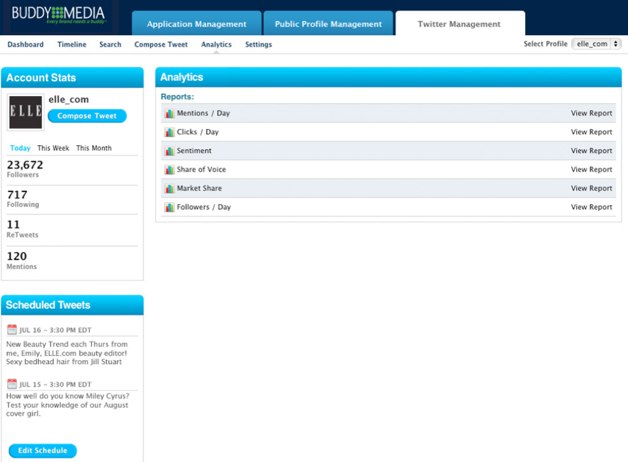Click the Scheduled Tweets panel header
The width and height of the screenshot is (628, 462).
pos(72,305)
